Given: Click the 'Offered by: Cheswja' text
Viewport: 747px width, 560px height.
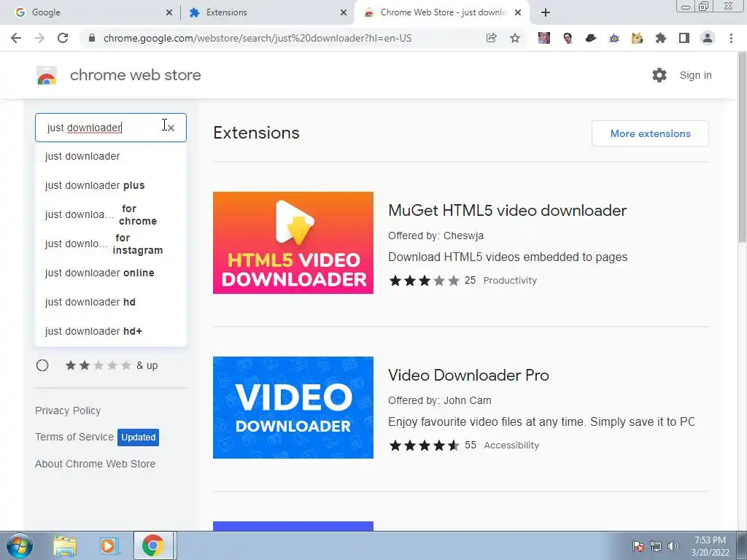Looking at the screenshot, I should point(436,236).
